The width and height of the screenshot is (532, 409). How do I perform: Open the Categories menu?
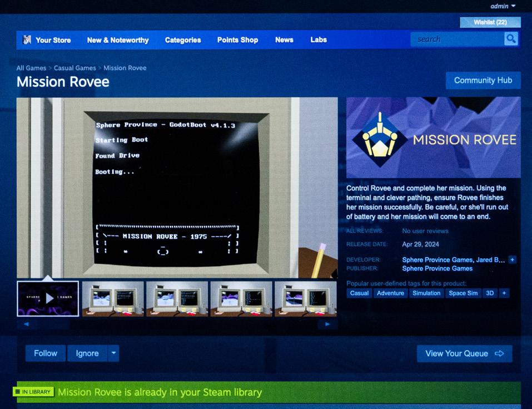point(183,40)
